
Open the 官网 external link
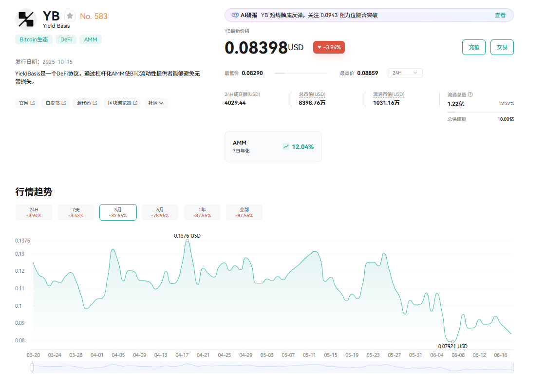point(27,103)
